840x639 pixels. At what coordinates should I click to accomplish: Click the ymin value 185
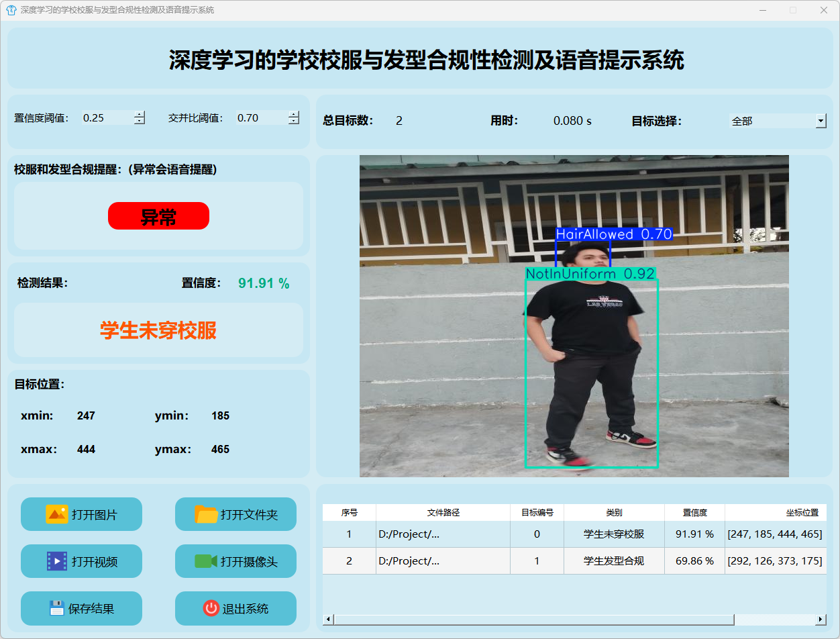(x=220, y=415)
